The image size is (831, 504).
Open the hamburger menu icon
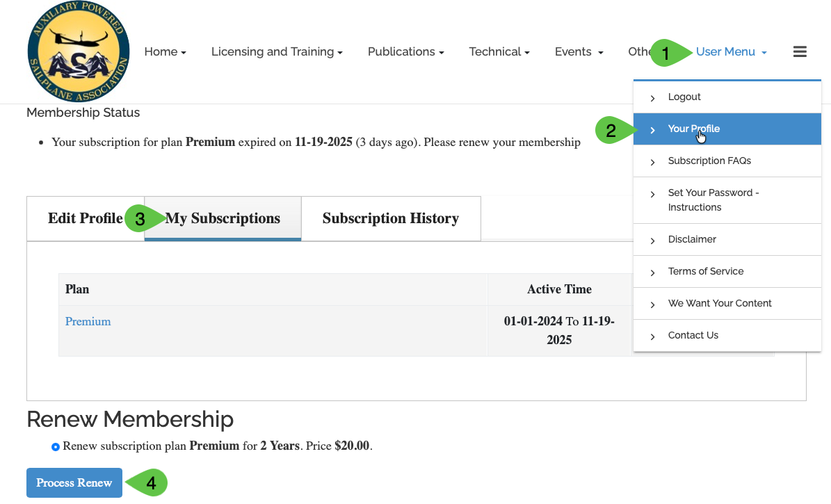point(800,51)
